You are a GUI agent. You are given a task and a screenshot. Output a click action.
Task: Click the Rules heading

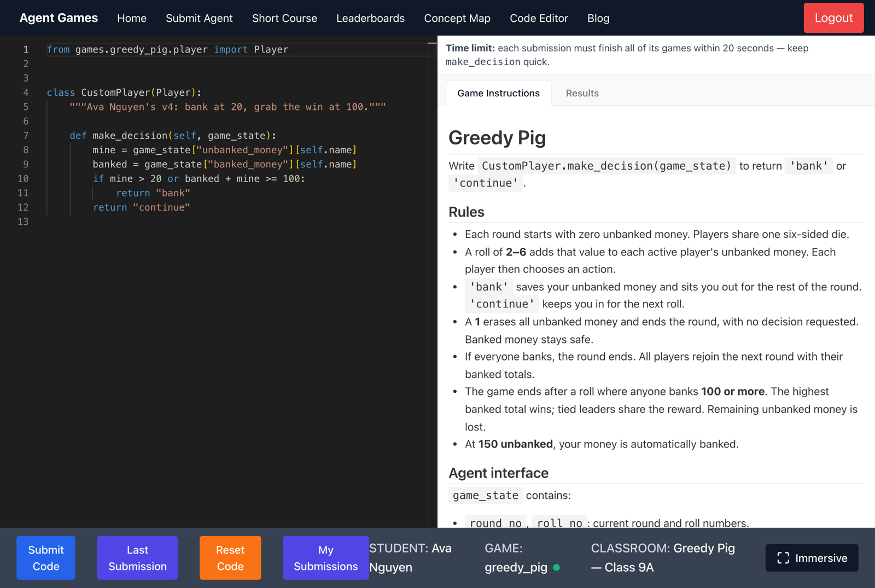click(x=466, y=212)
